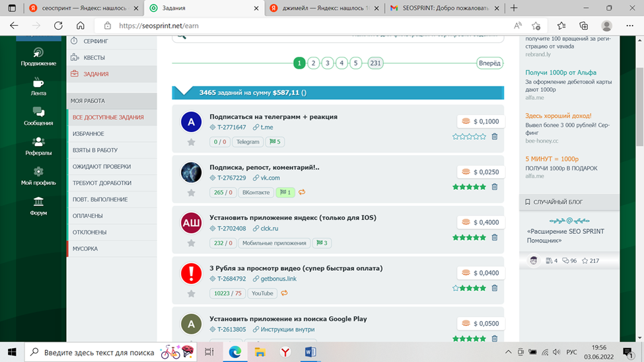Open Взяты в работу list

tap(112, 150)
